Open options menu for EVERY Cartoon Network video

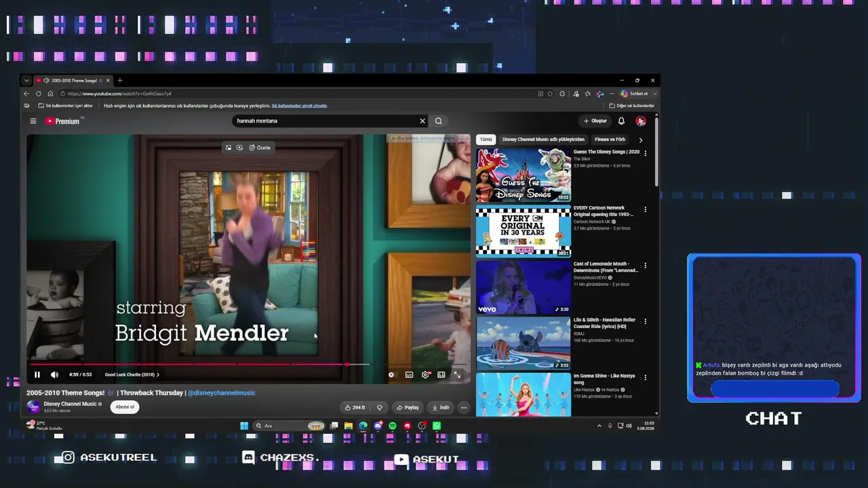point(645,209)
